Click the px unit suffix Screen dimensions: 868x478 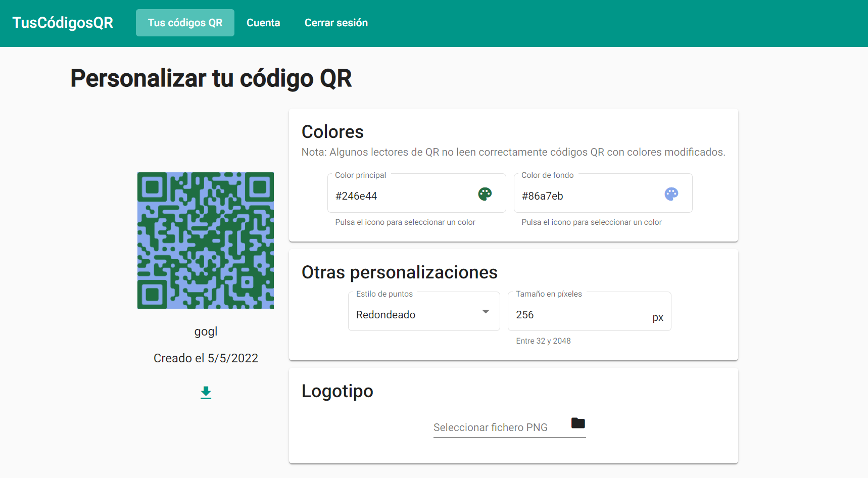(x=658, y=318)
